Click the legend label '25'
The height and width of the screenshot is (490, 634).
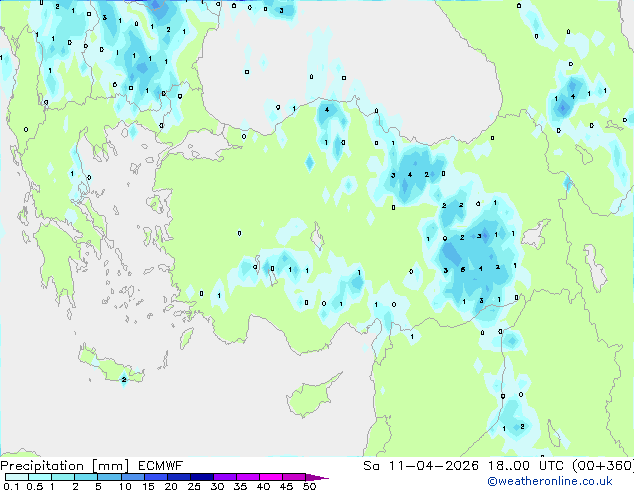(x=194, y=486)
